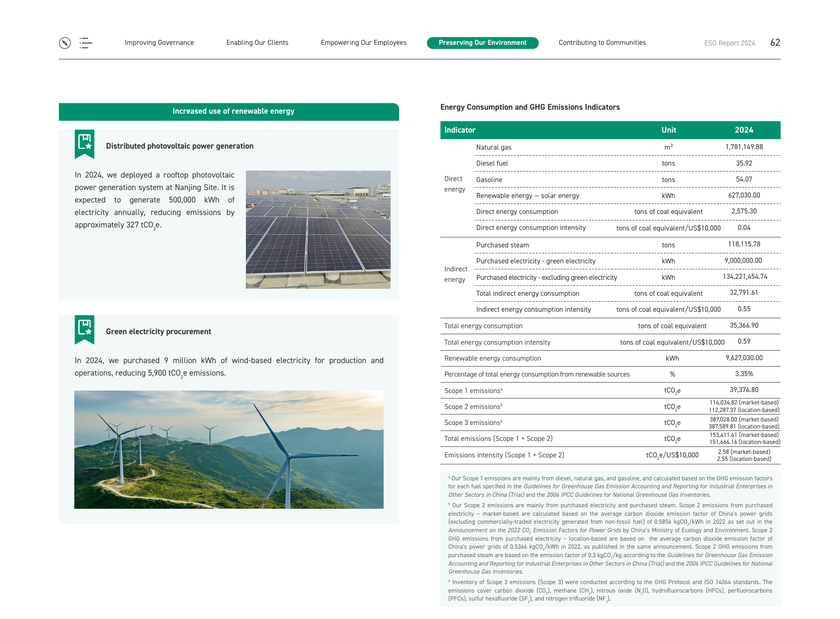
Task: Open the rooftop solar panel photo
Action: point(318,229)
